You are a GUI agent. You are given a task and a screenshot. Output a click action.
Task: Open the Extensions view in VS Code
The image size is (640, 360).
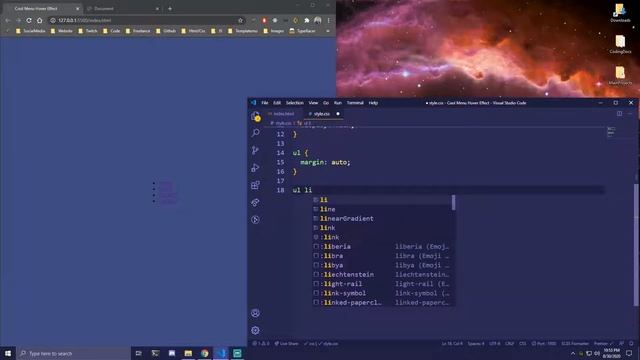[x=256, y=185]
